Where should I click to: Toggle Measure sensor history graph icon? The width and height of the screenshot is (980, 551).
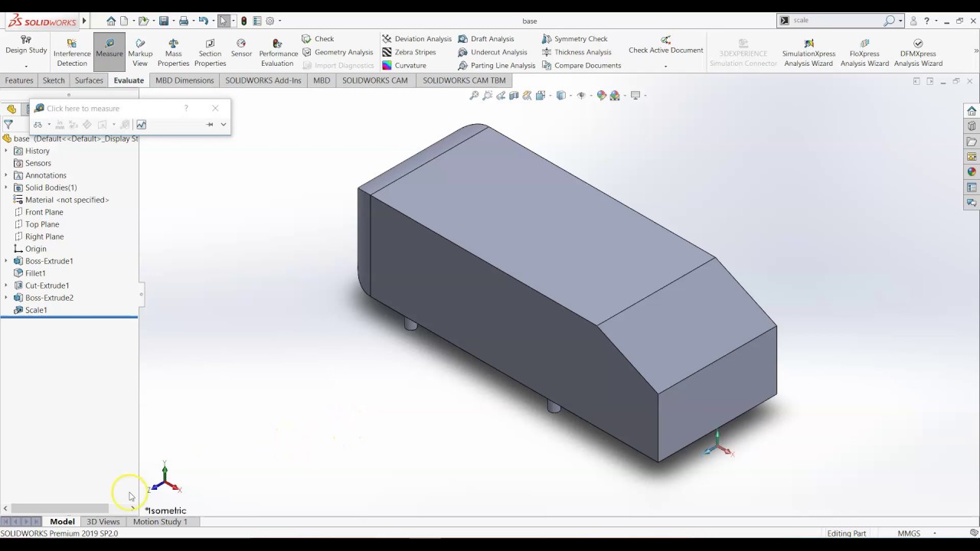point(141,125)
